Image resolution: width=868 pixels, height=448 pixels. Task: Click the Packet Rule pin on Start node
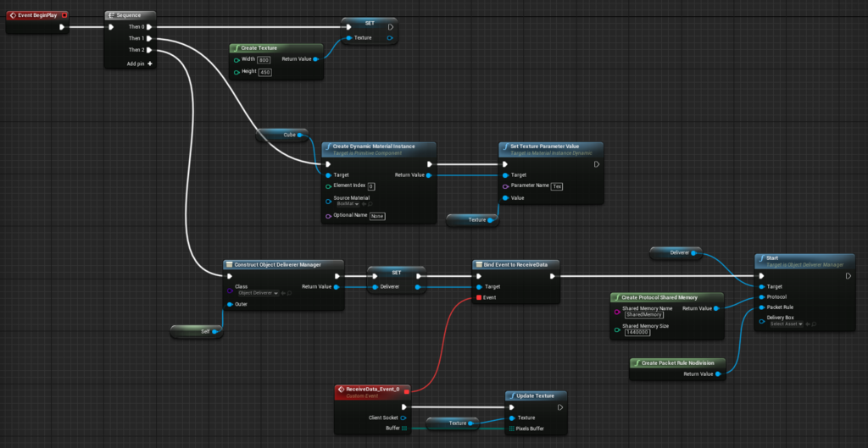762,307
